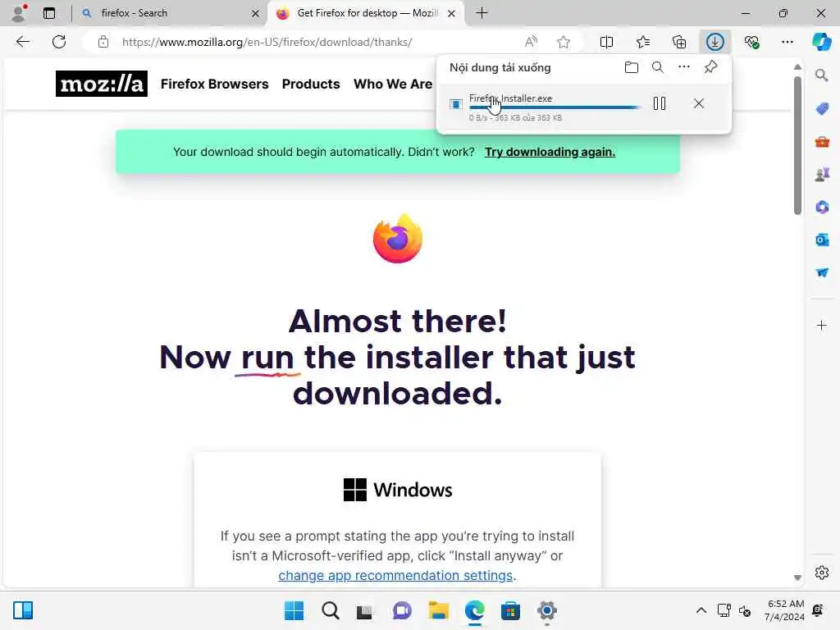Close the Get Firefox for desktop tab
840x630 pixels.
click(452, 13)
